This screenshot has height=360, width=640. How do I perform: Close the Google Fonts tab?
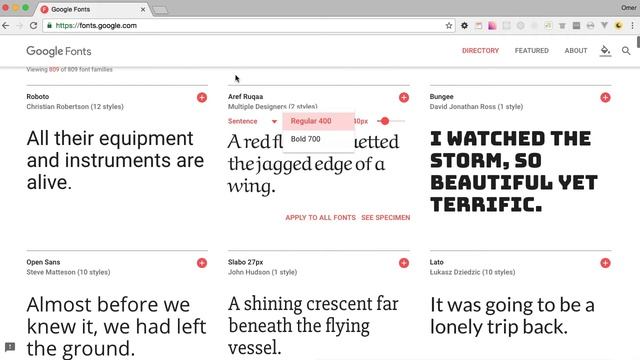143,9
